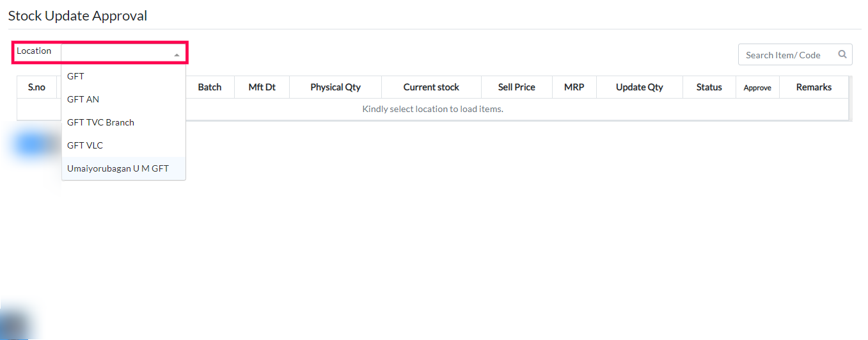Screen dimensions: 868x340
Task: Click the Current stock column header
Action: coord(431,87)
